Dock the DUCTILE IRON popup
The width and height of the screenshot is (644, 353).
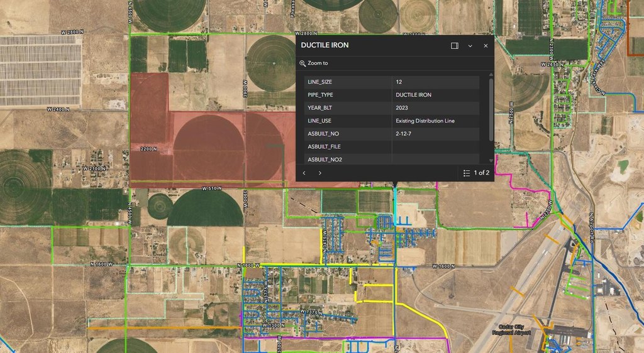pos(454,46)
